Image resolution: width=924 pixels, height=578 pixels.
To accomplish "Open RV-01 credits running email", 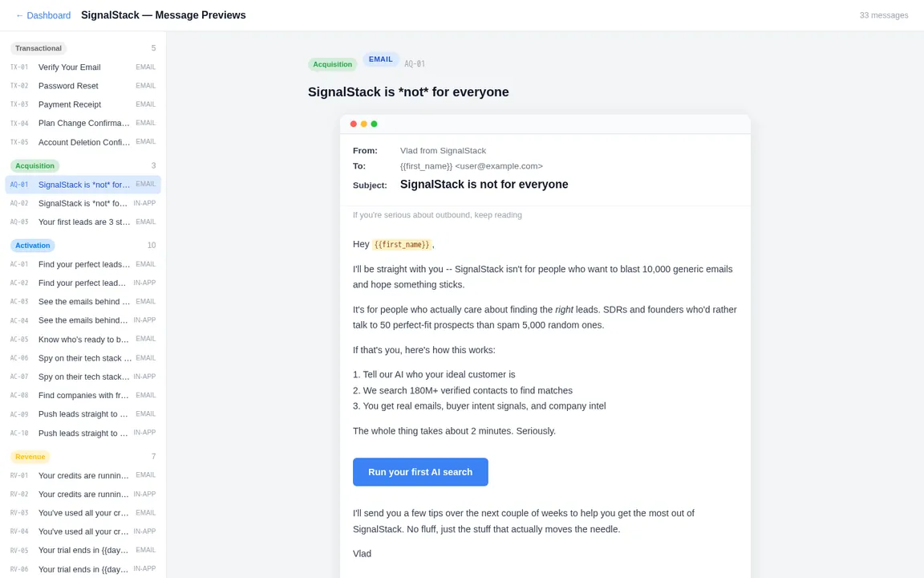I will (x=83, y=475).
